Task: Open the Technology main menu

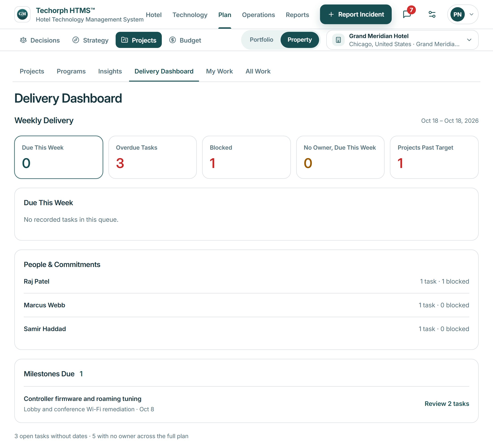Action: pyautogui.click(x=190, y=15)
